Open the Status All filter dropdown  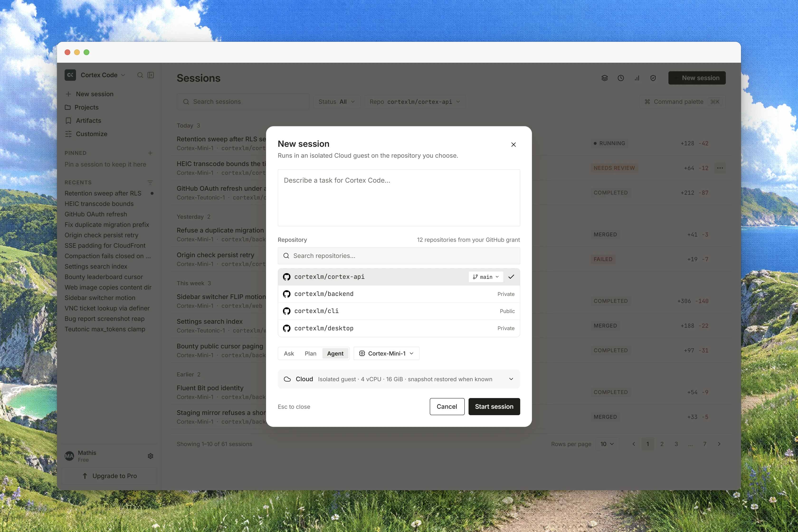[337, 102]
